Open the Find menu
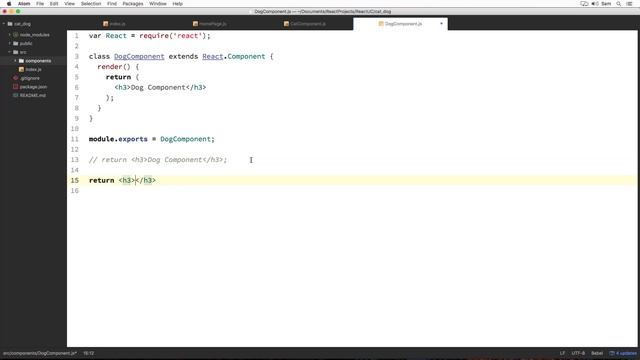640x360 pixels. [112, 4]
